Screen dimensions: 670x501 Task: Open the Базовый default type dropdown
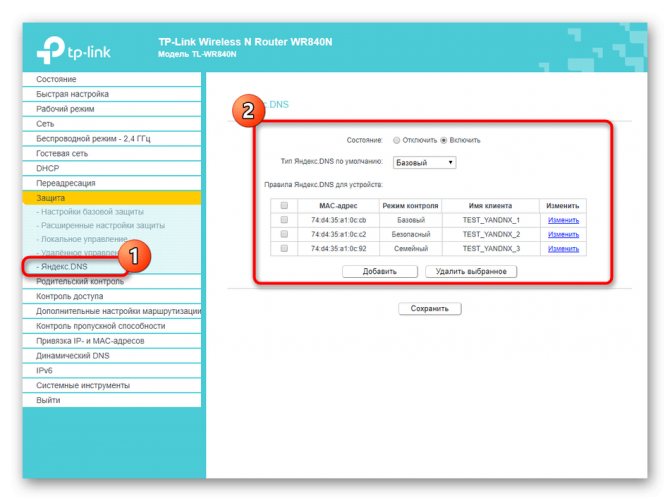tap(424, 163)
